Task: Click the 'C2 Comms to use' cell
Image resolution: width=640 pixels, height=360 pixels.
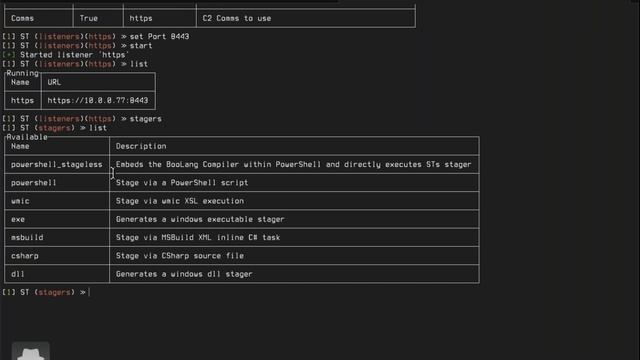Action: pos(237,18)
